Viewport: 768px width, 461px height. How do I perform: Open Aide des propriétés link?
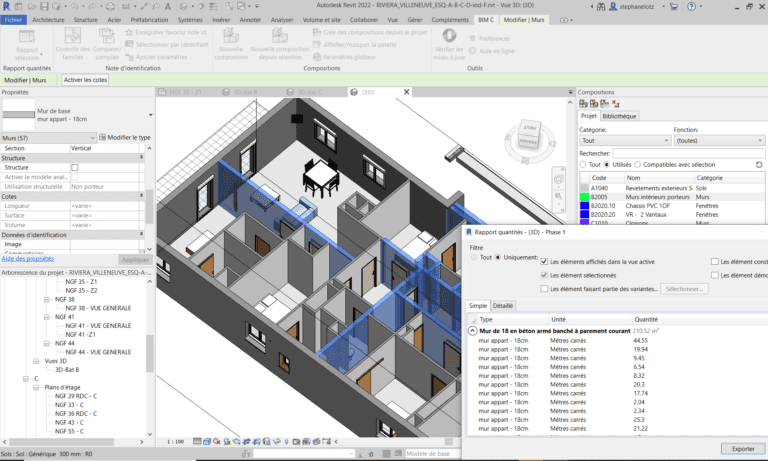click(28, 259)
